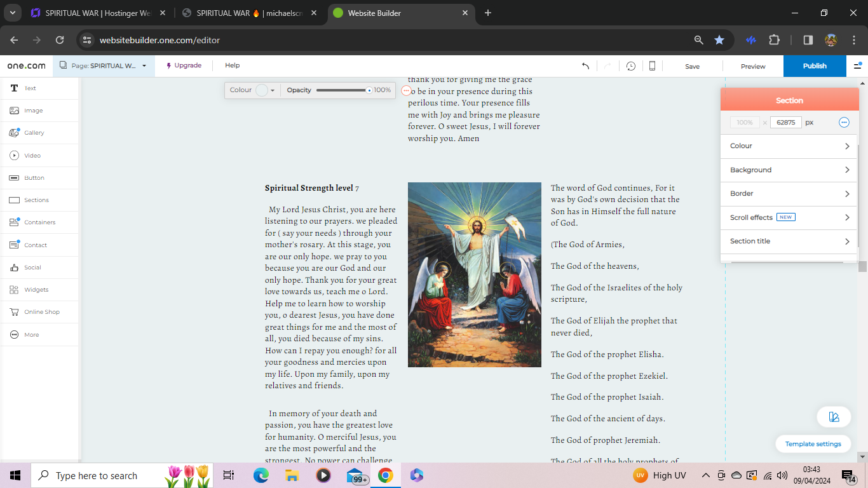Image resolution: width=868 pixels, height=488 pixels.
Task: Open the Chrome three-dot menu
Action: point(854,40)
